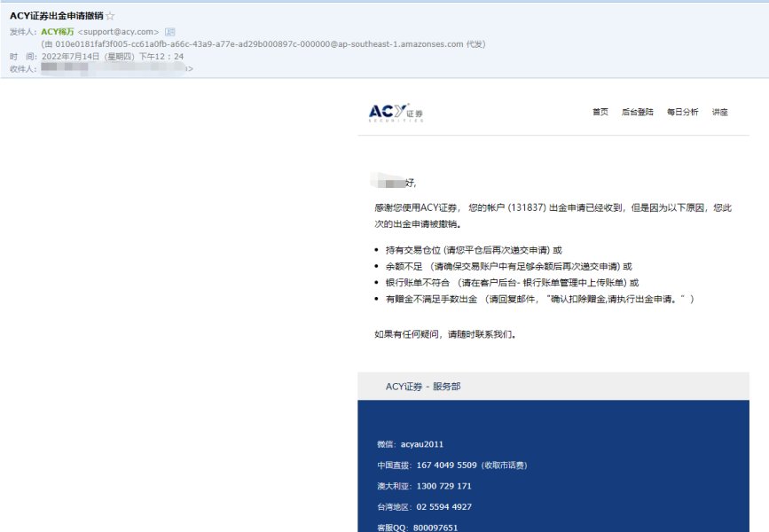Open the 首页 link in the email header
Image resolution: width=769 pixels, height=532 pixels.
600,112
